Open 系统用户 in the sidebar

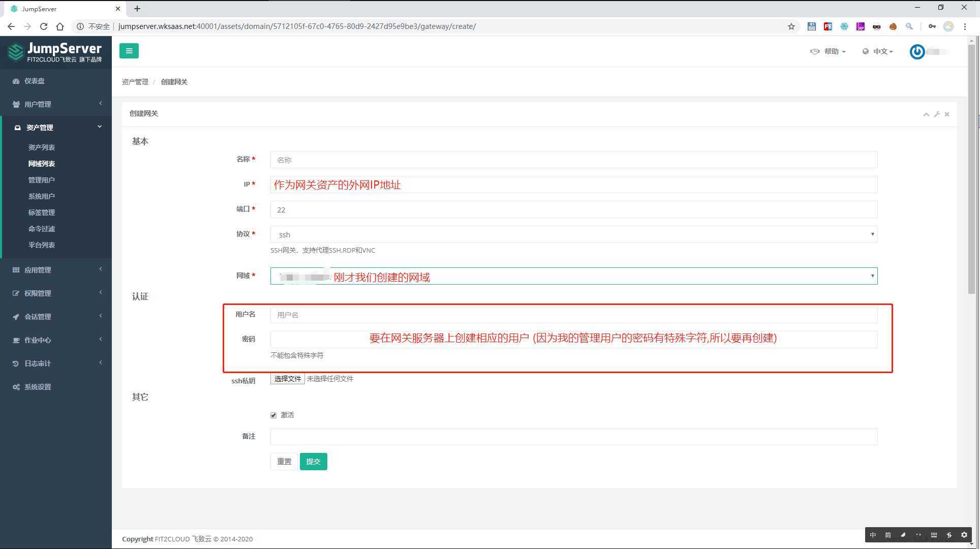42,196
